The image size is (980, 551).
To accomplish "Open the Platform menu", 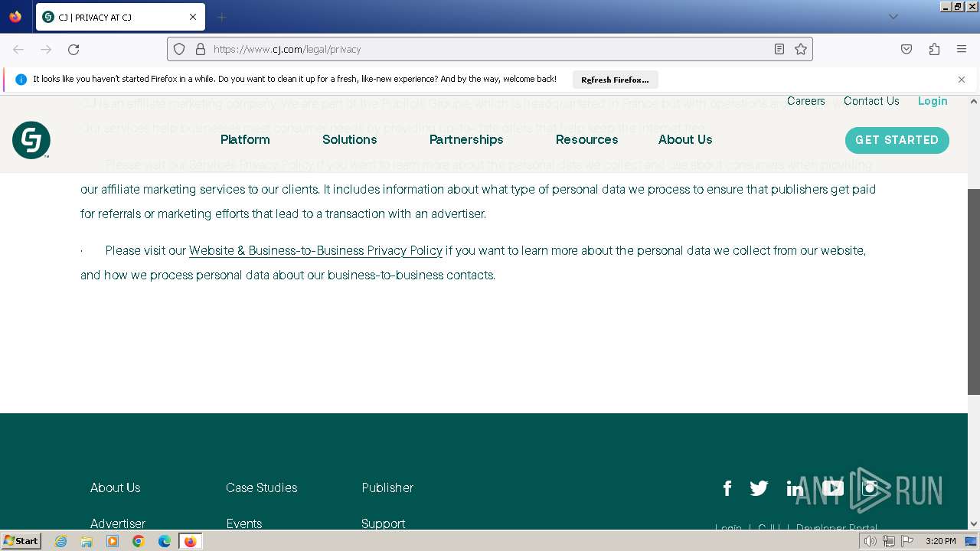I will click(245, 139).
